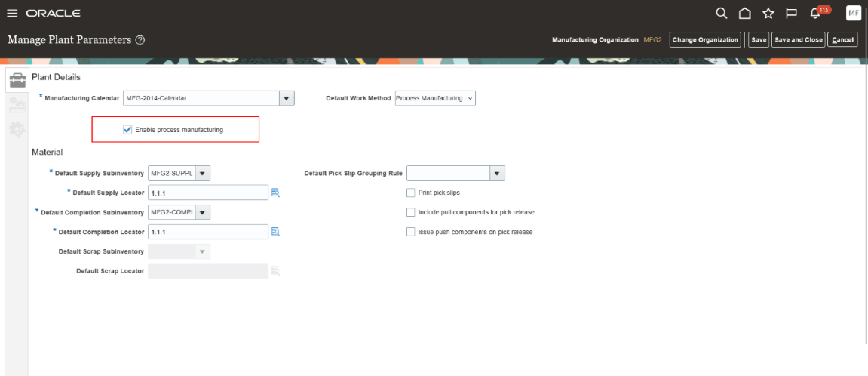Open the Default Supply Subinventory dropdown arrow
The height and width of the screenshot is (376, 868).
pyautogui.click(x=203, y=173)
